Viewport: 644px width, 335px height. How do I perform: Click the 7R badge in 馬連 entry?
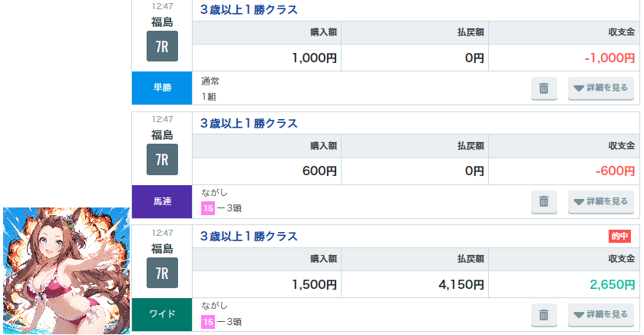[162, 159]
